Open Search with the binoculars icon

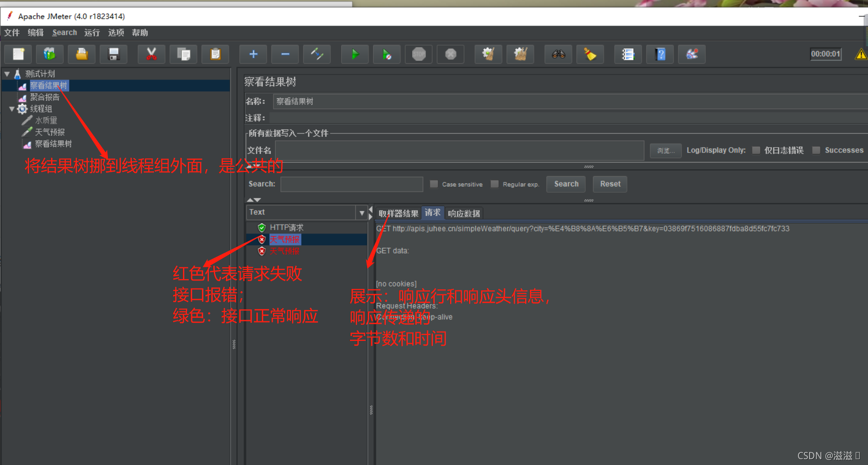[558, 54]
